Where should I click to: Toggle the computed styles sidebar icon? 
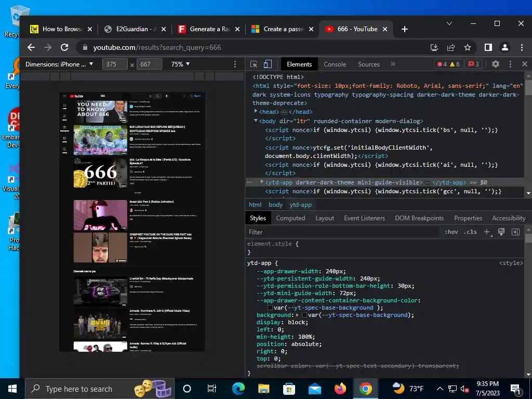point(515,232)
